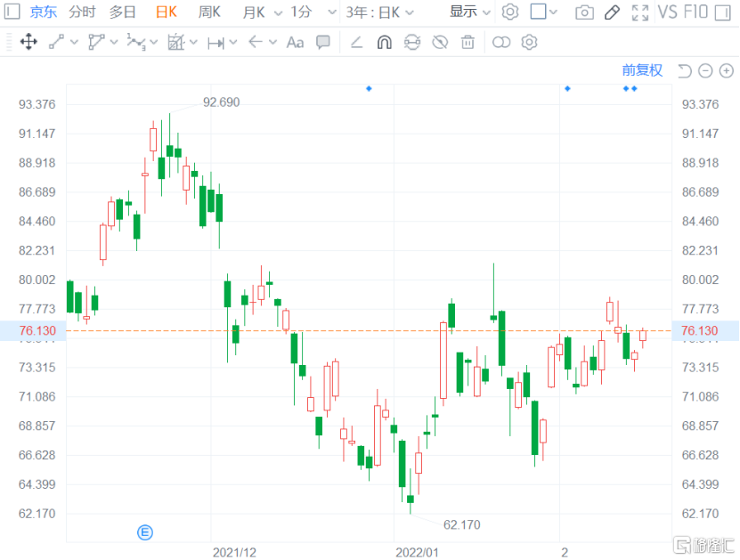Switch to the 周K weekly tab

point(209,12)
